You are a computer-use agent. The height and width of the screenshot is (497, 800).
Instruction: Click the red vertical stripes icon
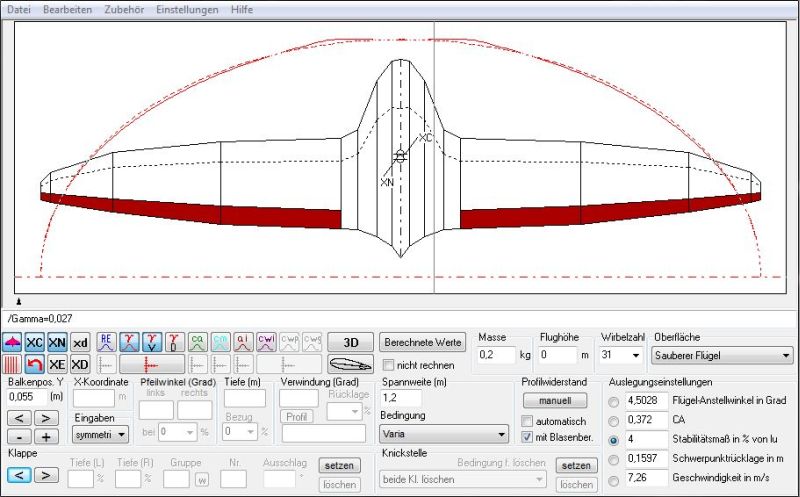(x=13, y=364)
